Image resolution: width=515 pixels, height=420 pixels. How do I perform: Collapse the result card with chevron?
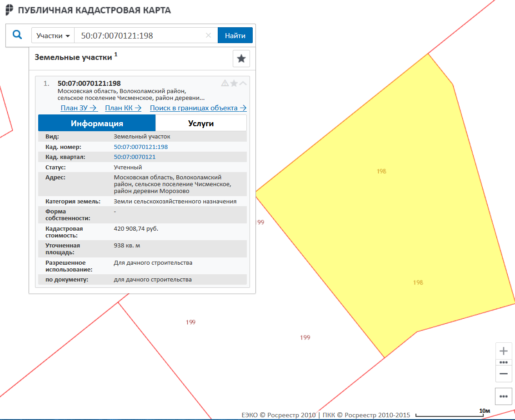pyautogui.click(x=243, y=83)
